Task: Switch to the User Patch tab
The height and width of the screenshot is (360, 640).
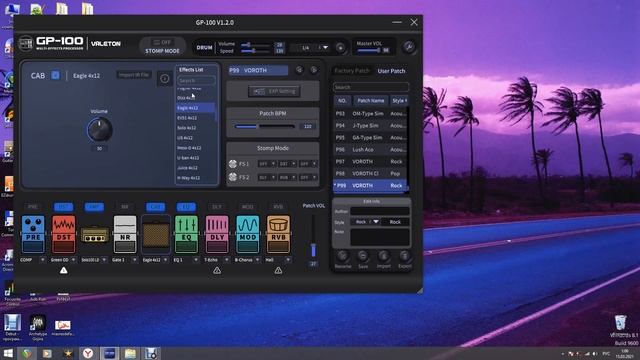Action: 391,71
